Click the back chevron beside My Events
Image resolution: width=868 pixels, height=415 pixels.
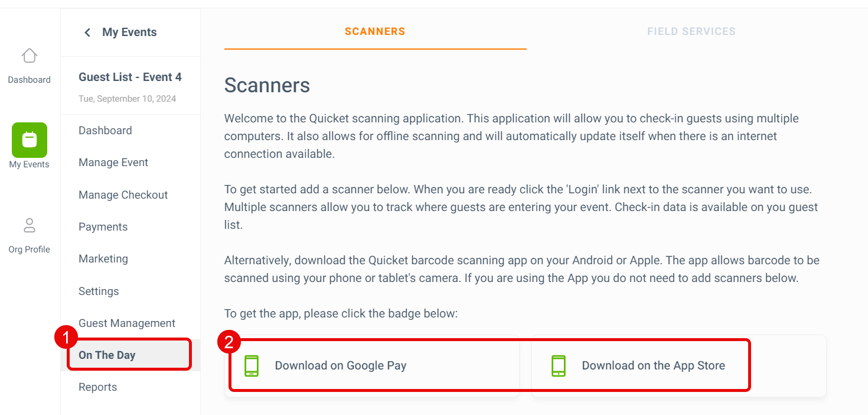[x=87, y=33]
